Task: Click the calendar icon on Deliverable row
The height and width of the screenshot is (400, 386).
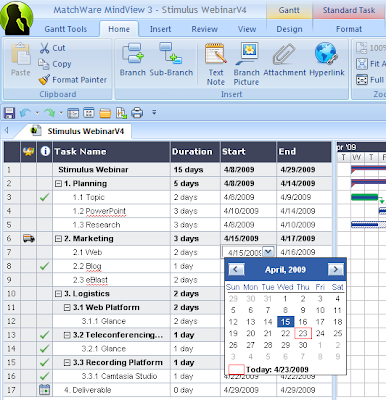Action: (44, 390)
